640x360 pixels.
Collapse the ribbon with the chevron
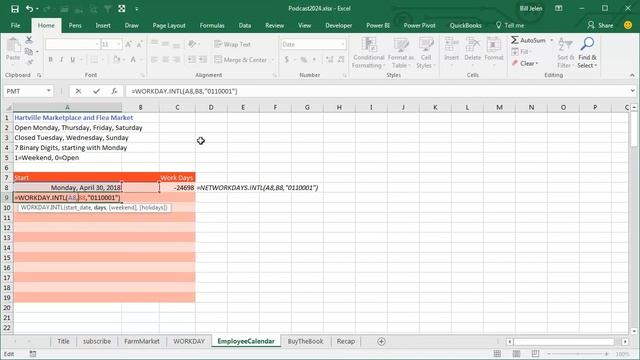point(632,75)
